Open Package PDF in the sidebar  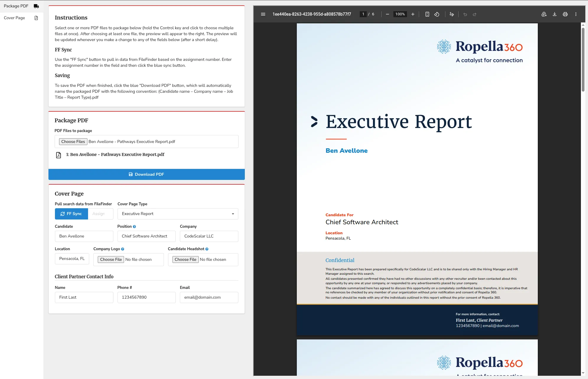click(22, 6)
